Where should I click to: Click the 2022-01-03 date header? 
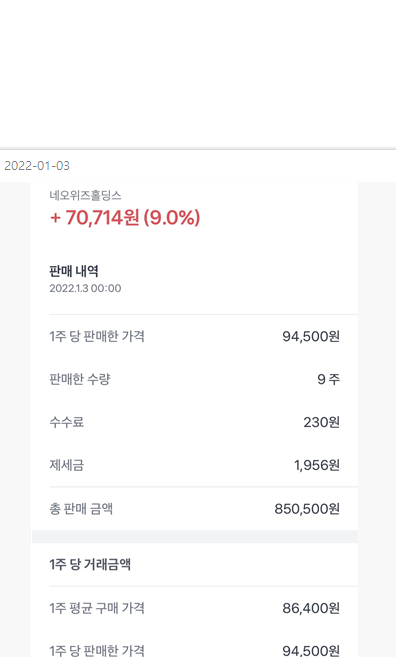click(x=37, y=166)
